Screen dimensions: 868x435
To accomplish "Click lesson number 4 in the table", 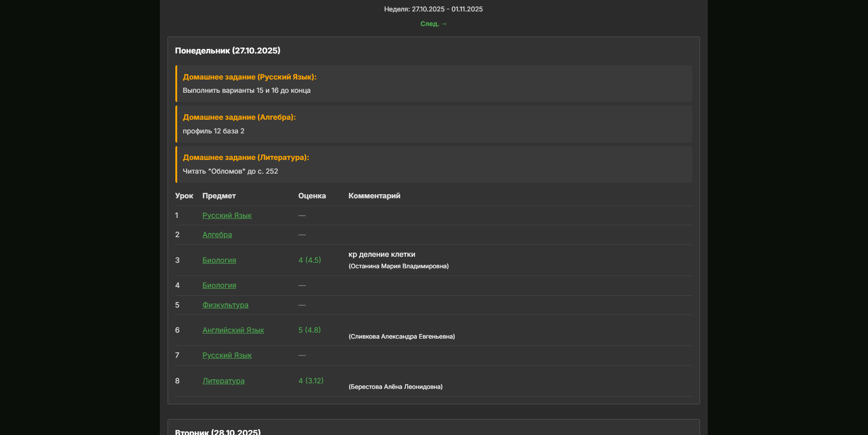I will click(x=177, y=285).
